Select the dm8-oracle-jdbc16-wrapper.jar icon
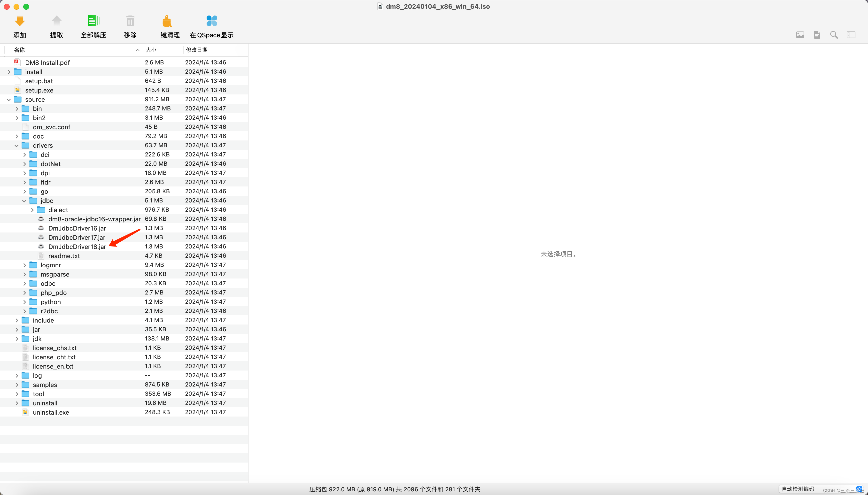Viewport: 868px width, 495px height. coord(41,219)
